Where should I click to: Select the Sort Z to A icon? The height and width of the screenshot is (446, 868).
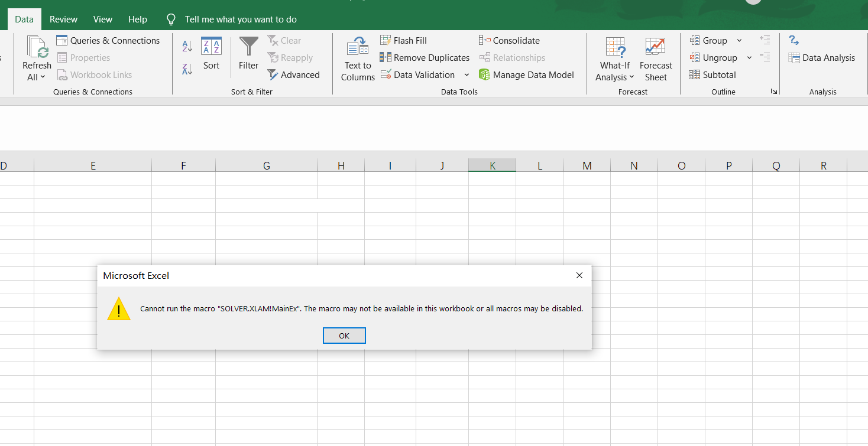pos(187,69)
